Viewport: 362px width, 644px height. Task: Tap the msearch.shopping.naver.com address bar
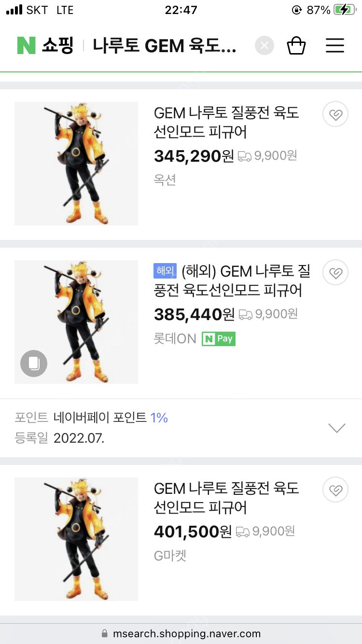click(181, 633)
